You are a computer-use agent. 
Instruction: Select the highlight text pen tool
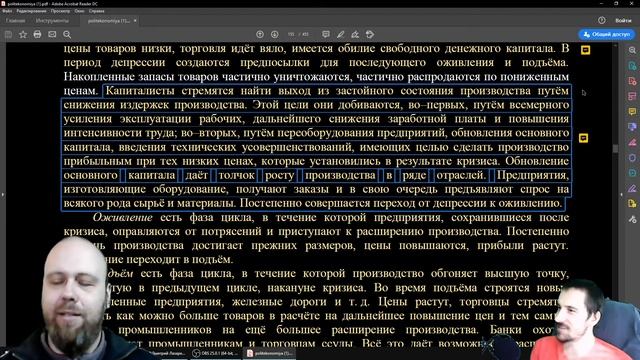[x=340, y=35]
